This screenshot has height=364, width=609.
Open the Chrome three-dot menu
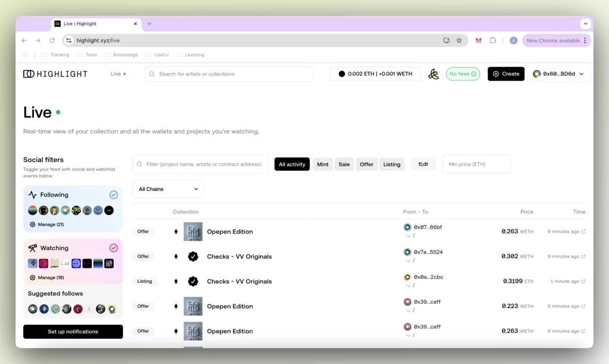[x=585, y=41]
